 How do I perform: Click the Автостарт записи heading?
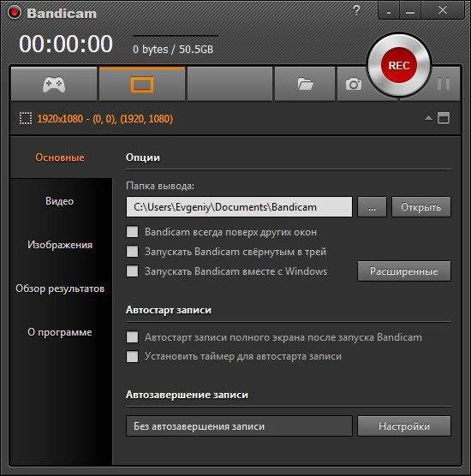tap(169, 310)
